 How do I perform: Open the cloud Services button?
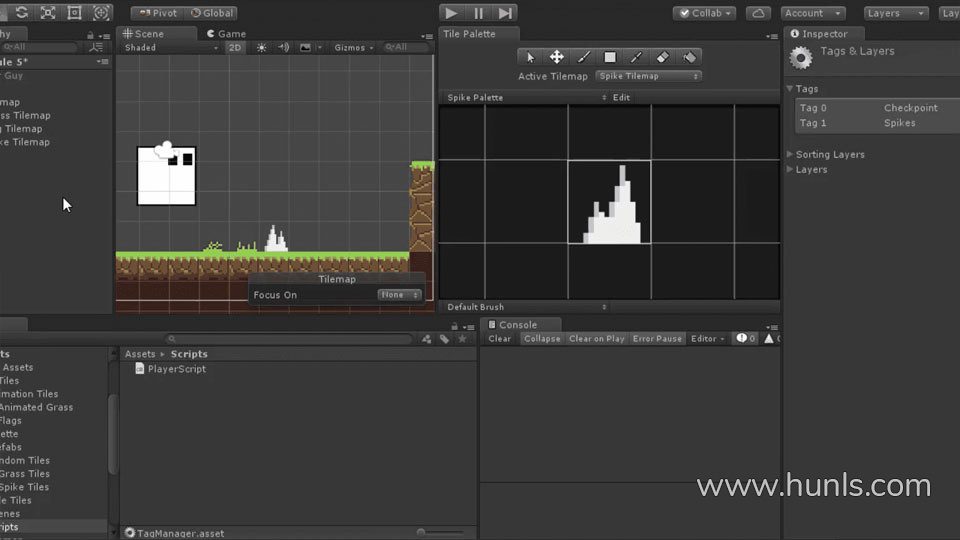[758, 13]
